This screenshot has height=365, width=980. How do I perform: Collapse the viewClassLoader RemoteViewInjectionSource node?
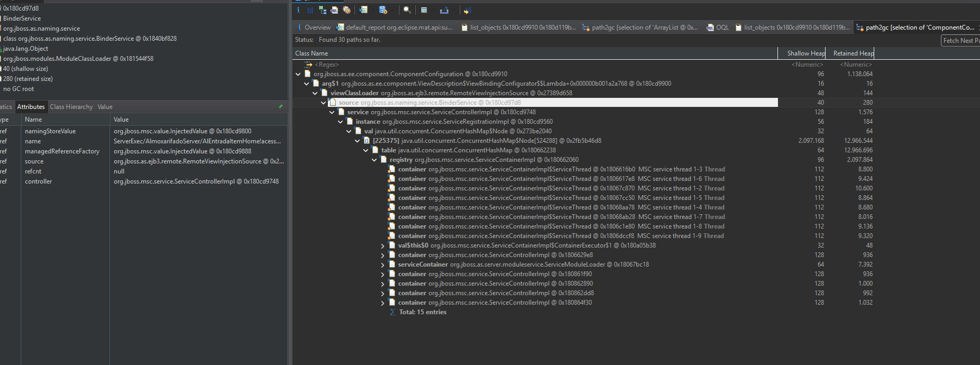click(x=315, y=93)
